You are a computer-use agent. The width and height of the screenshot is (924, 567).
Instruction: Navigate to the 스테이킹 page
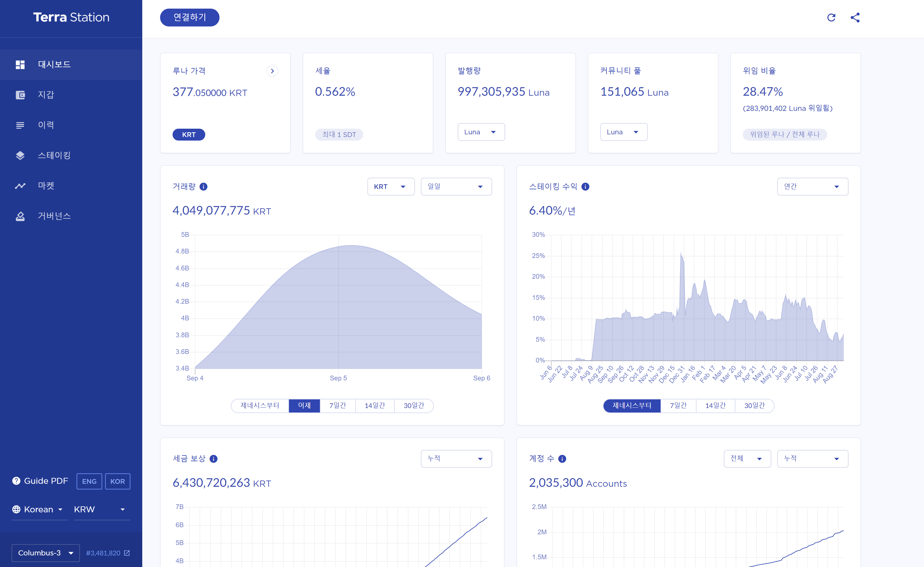[71, 155]
